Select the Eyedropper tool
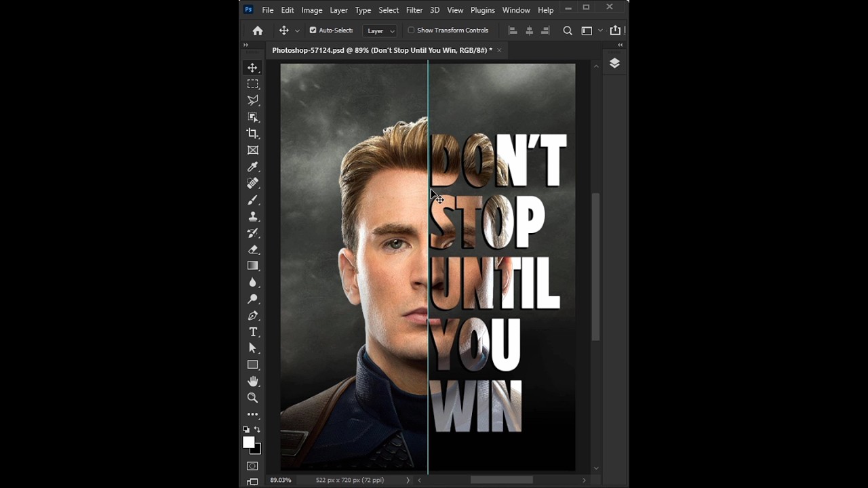This screenshot has width=868, height=488. pyautogui.click(x=252, y=167)
